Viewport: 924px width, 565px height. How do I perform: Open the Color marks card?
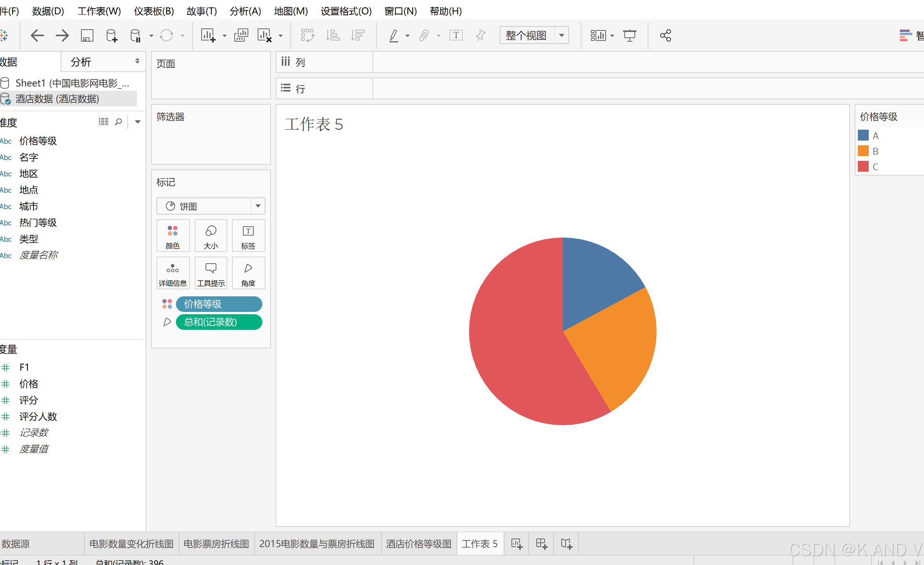173,236
